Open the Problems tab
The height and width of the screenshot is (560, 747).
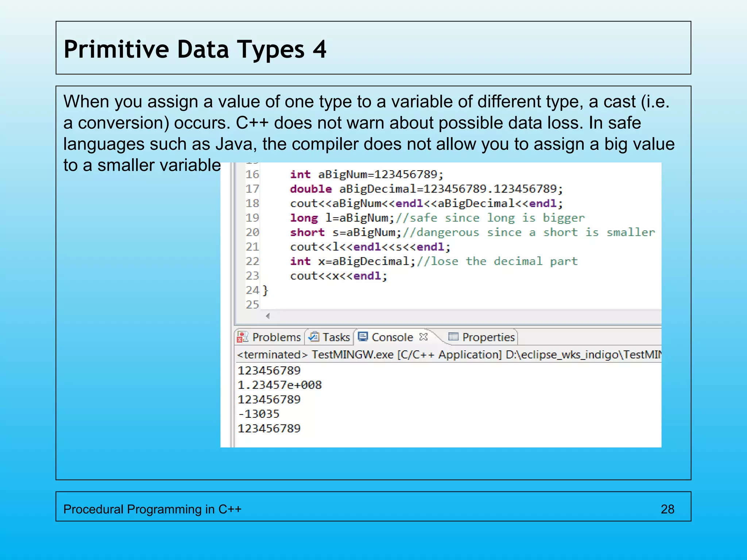click(269, 337)
